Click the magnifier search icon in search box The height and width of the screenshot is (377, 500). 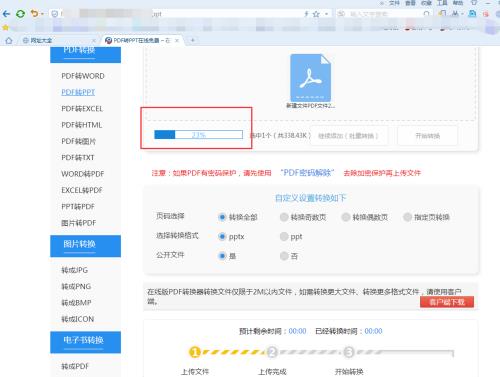(x=426, y=14)
